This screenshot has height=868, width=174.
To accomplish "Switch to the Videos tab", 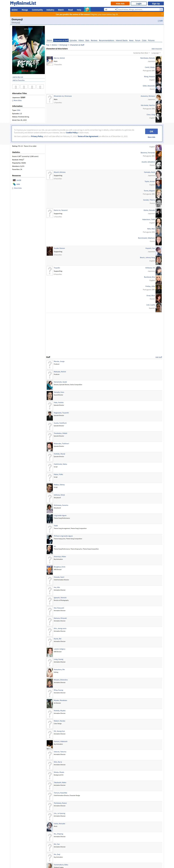I will [x=81, y=41].
